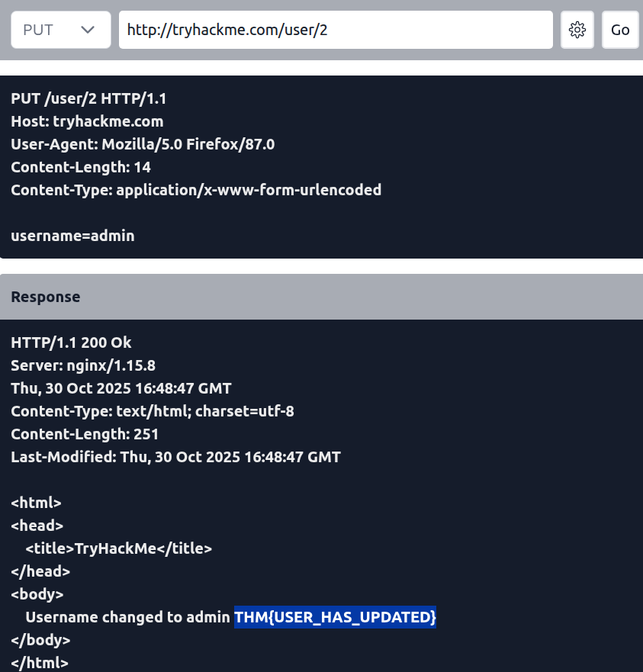Click the 'Username changed to admin' text
Viewport: 643px width, 672px height.
point(127,616)
